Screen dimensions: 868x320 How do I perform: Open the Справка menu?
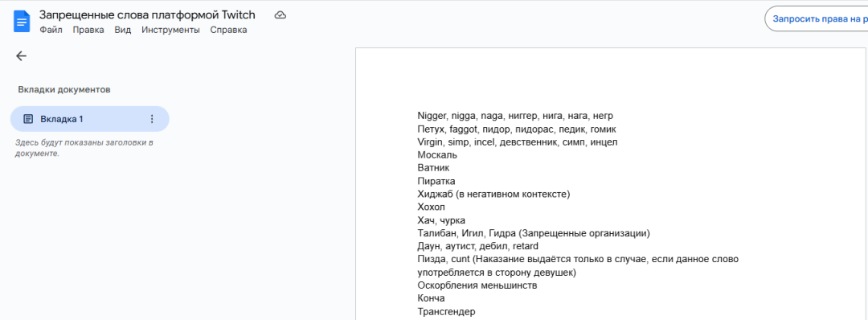[x=228, y=30]
